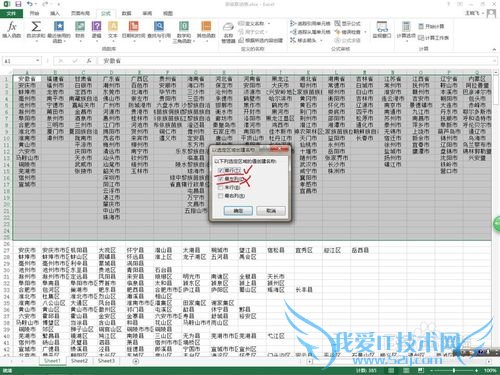Expand the formula bar
The width and height of the screenshot is (500, 375).
[494, 61]
